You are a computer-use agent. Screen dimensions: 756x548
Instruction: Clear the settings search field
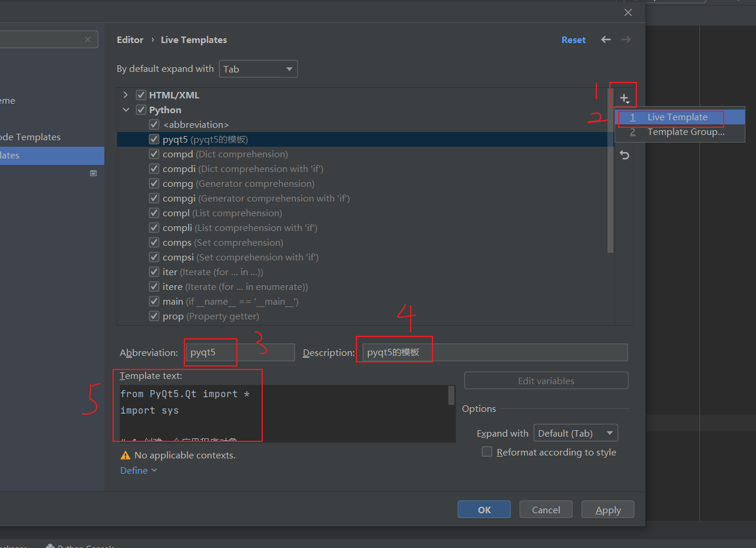coord(88,39)
